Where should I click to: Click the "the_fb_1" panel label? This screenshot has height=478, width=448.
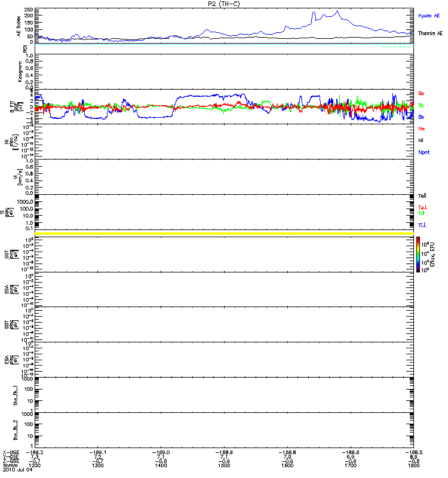16,395
